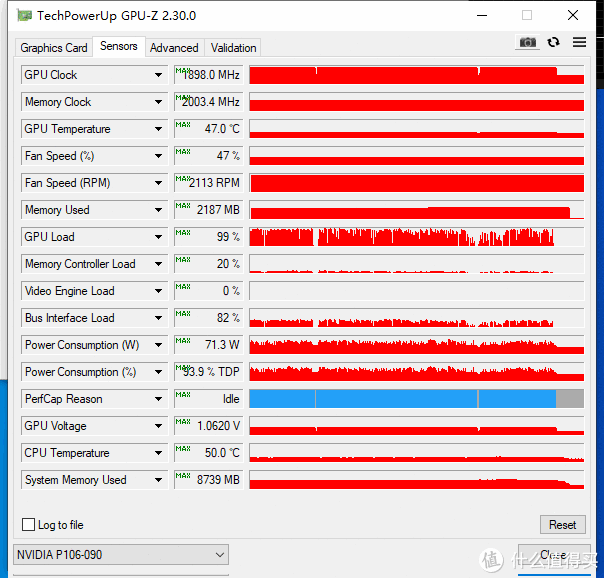This screenshot has height=578, width=604.
Task: Go to the Validation tab
Action: (233, 48)
